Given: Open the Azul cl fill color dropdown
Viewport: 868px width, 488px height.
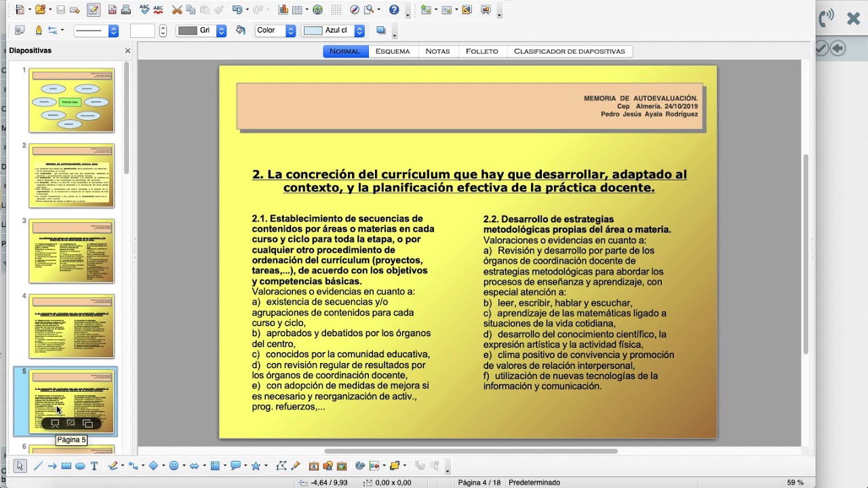Looking at the screenshot, I should coord(333,30).
